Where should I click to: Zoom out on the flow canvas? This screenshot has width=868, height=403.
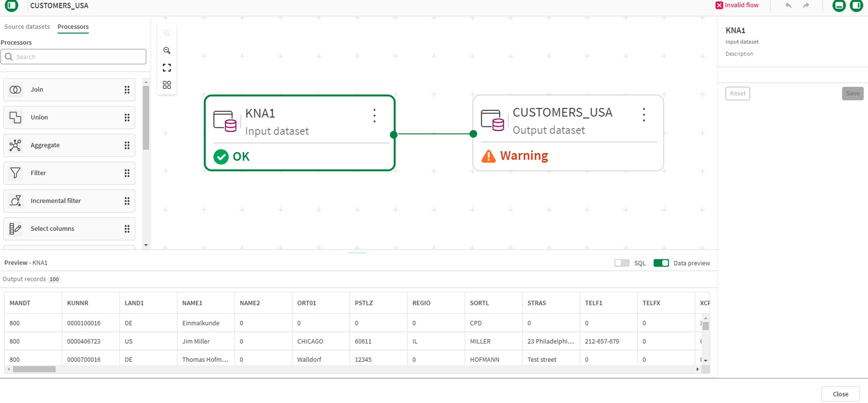pyautogui.click(x=167, y=51)
